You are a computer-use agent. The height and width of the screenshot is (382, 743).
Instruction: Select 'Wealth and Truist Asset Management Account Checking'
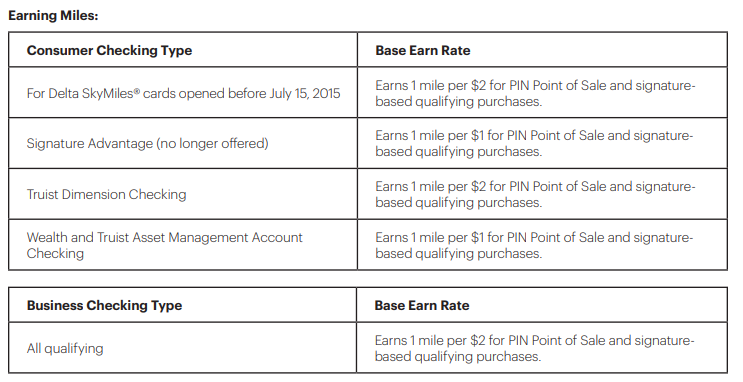click(x=164, y=245)
